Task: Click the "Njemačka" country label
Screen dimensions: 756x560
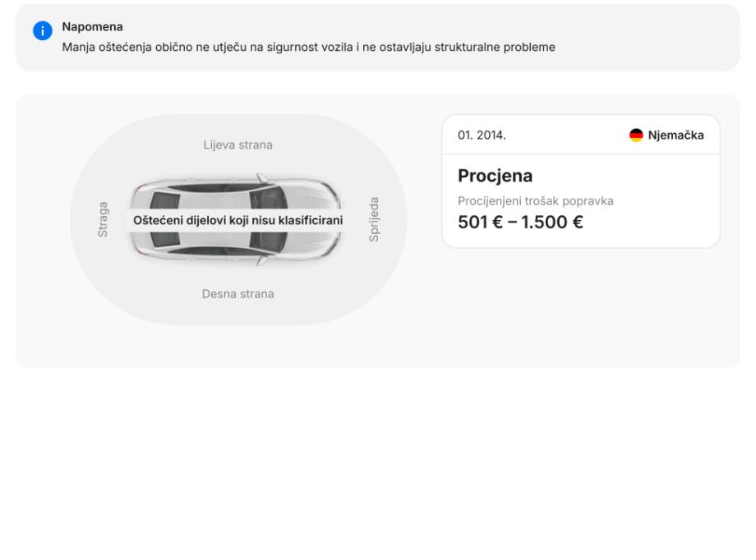Action: pyautogui.click(x=676, y=135)
